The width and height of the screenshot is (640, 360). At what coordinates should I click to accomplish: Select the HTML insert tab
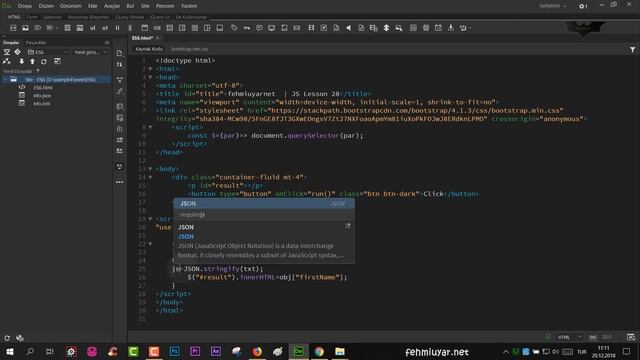click(14, 17)
